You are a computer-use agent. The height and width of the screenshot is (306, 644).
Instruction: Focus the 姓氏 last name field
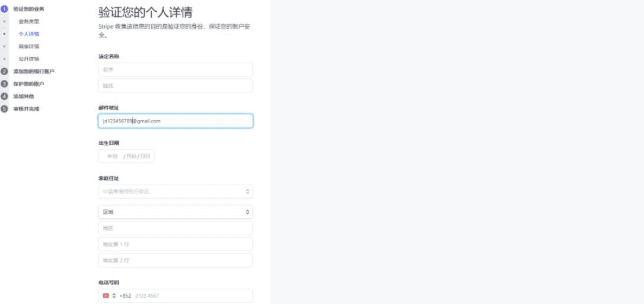coord(175,86)
